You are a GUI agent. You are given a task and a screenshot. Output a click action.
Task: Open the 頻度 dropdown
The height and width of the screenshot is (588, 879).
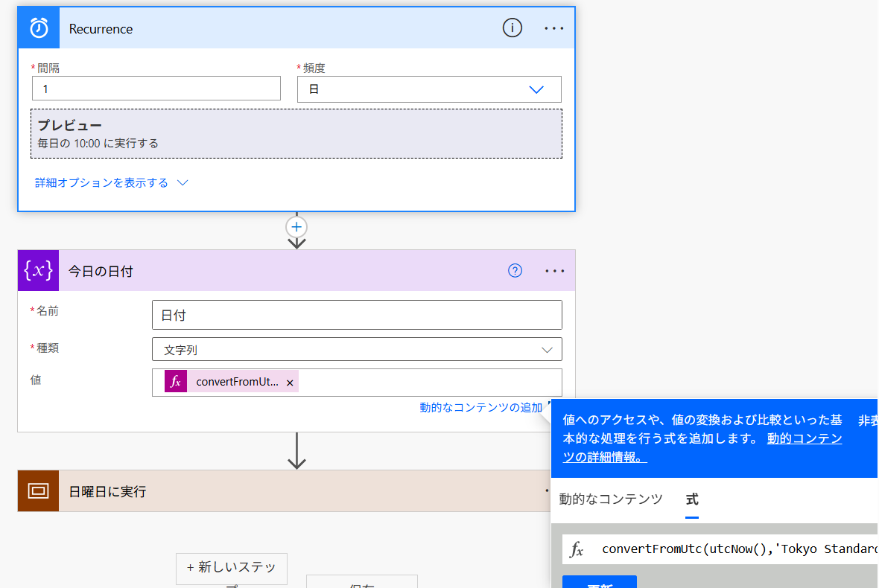coord(429,89)
